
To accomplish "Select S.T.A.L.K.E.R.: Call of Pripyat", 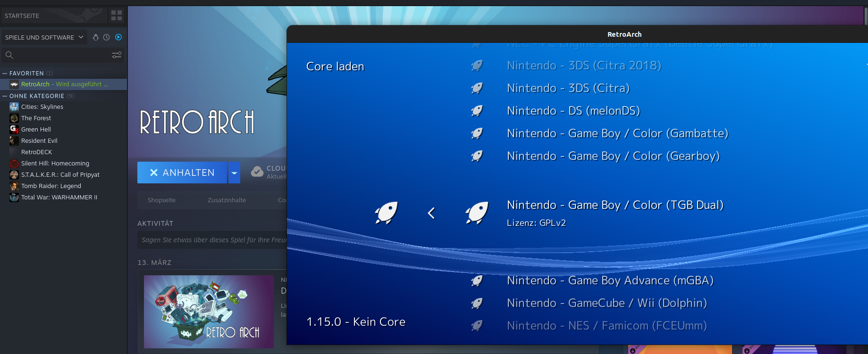I will tap(60, 175).
